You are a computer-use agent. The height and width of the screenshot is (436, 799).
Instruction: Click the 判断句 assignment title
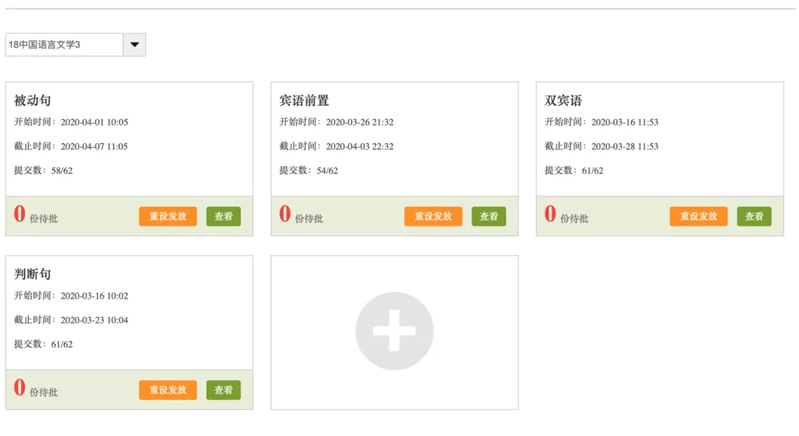coord(32,274)
